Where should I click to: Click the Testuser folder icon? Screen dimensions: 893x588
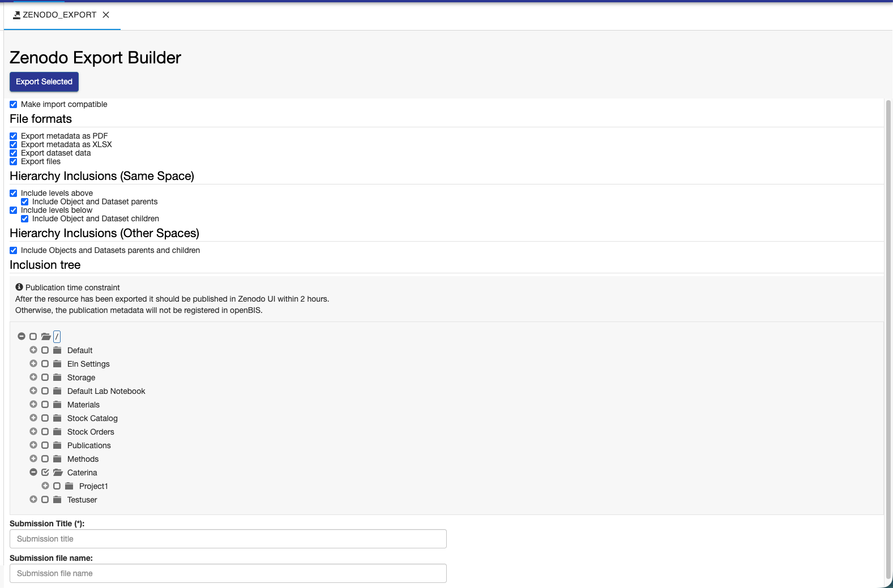[x=57, y=499]
